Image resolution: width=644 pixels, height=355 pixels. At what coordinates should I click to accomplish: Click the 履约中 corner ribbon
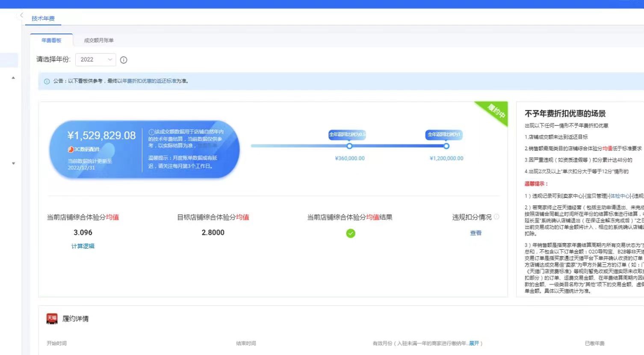tap(496, 111)
